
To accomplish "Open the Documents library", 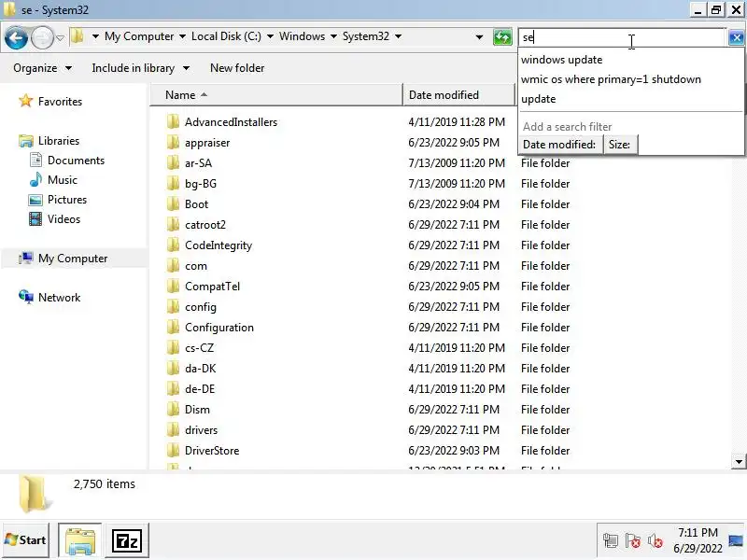I will click(76, 160).
